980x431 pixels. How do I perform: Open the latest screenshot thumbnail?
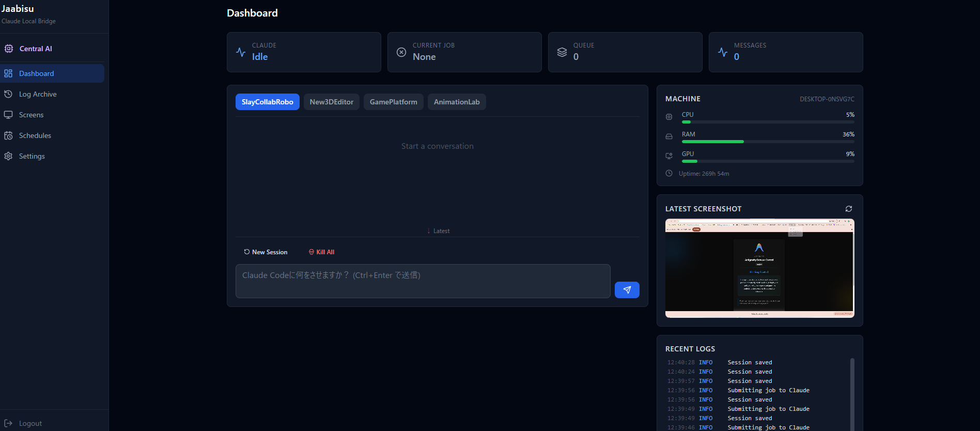point(759,268)
